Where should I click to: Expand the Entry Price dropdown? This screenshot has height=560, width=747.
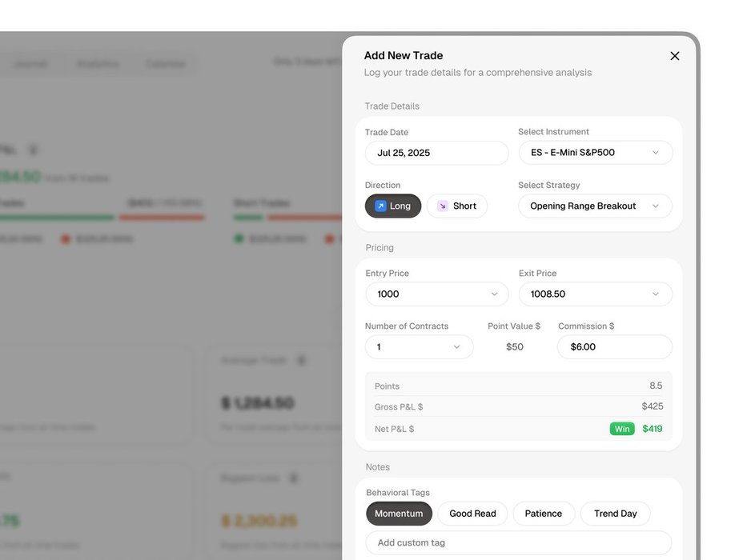[x=437, y=294]
